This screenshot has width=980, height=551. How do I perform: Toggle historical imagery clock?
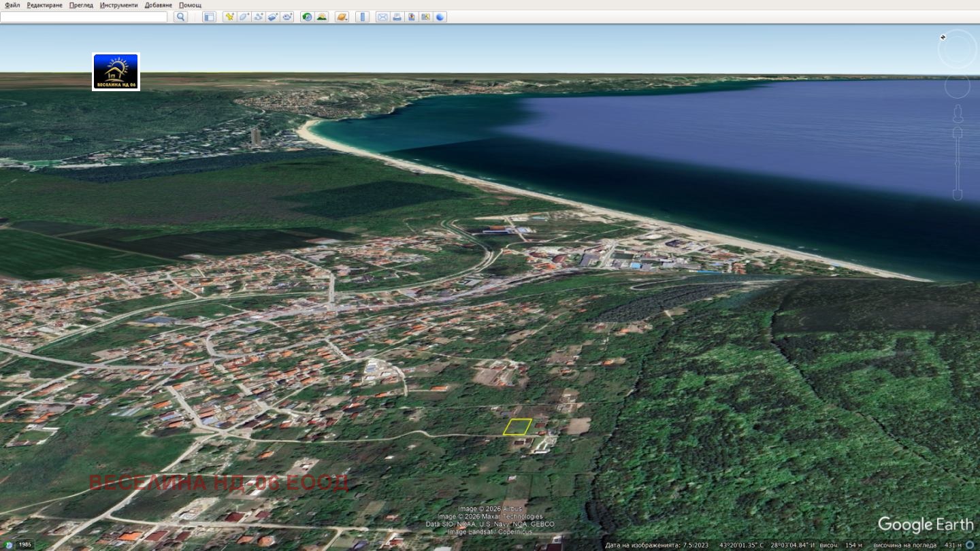[307, 17]
